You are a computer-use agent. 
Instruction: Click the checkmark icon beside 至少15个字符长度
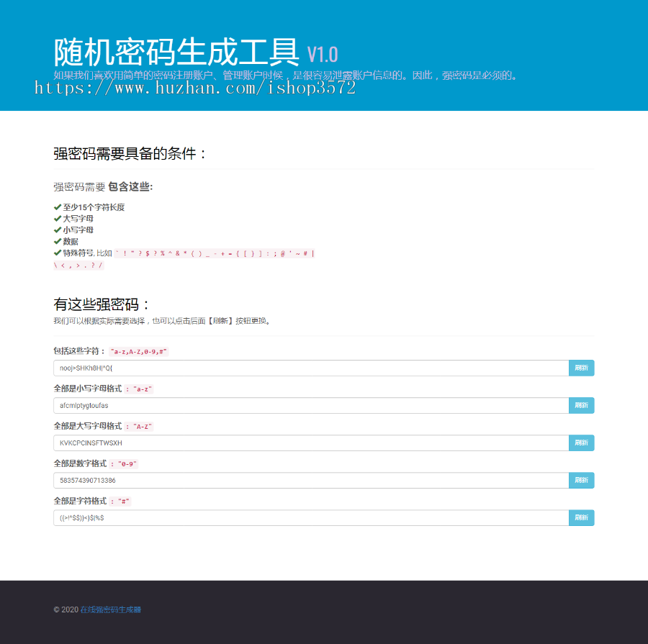pos(56,207)
